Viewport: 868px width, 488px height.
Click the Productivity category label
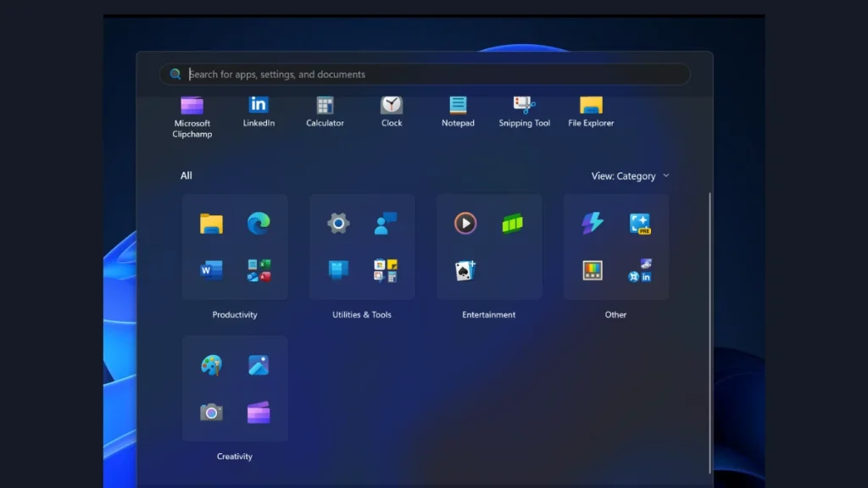[x=235, y=314]
